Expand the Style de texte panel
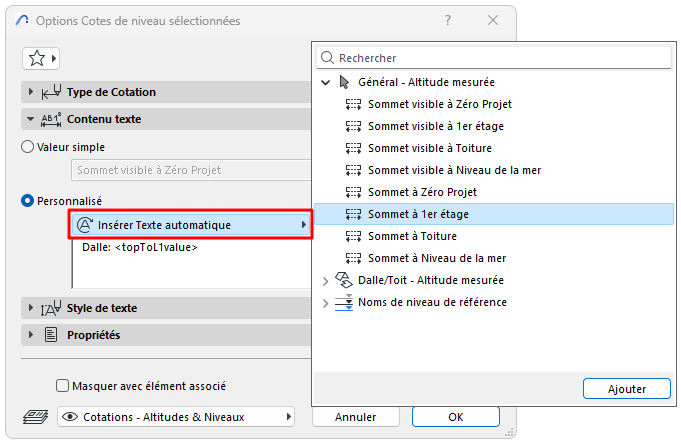The image size is (681, 444). (x=30, y=308)
